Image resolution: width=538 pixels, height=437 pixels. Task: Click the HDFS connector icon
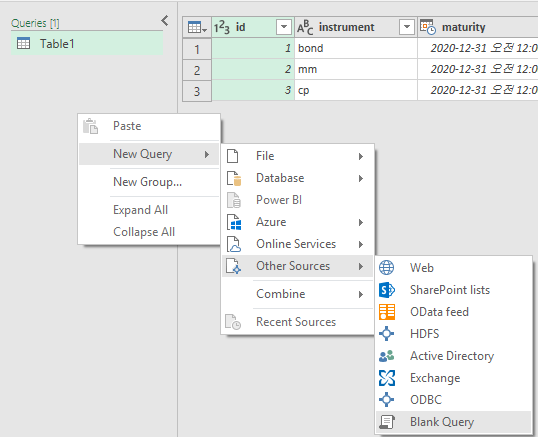coord(387,334)
